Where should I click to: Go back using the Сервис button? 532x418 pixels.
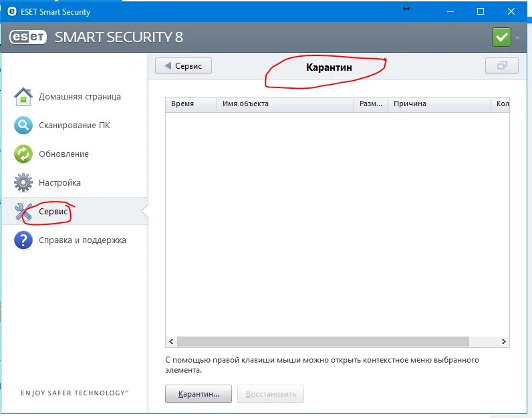coord(183,65)
